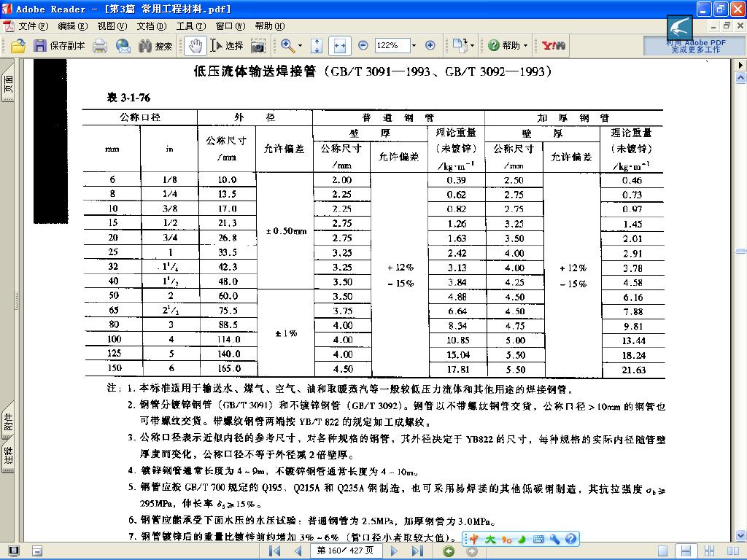Viewport: 747px width, 560px height.
Task: Click the IME soft keyboard icon
Action: click(x=538, y=539)
